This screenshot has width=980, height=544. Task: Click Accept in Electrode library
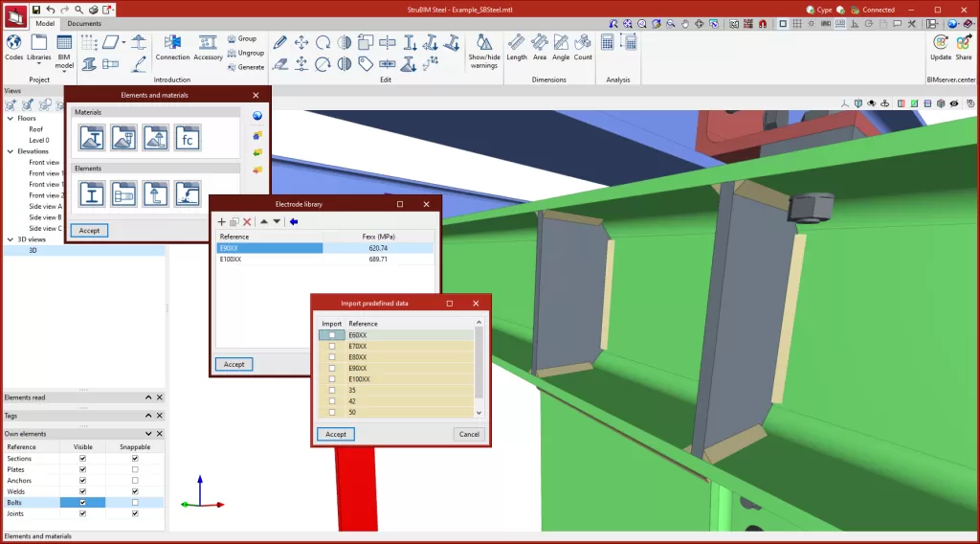234,364
